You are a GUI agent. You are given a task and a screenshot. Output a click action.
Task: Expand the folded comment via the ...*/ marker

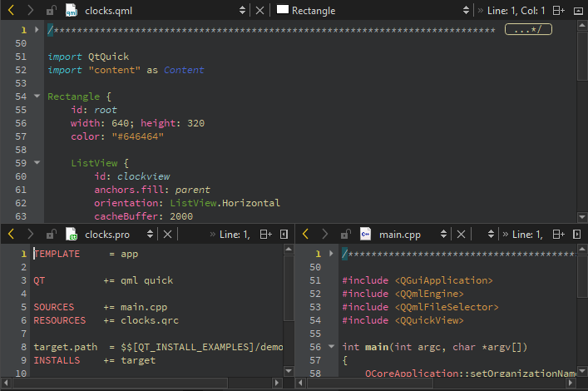click(x=528, y=29)
